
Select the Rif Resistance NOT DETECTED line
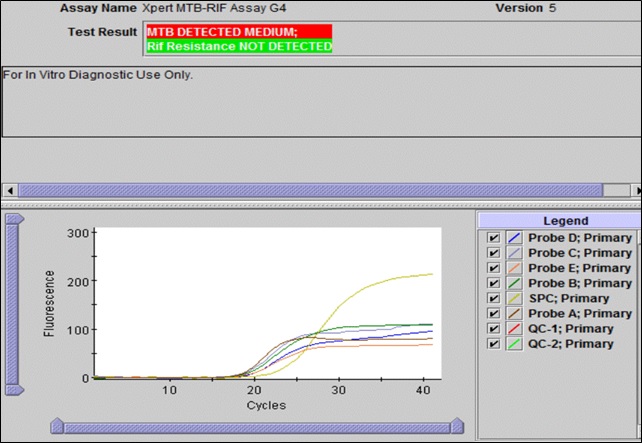pos(238,46)
